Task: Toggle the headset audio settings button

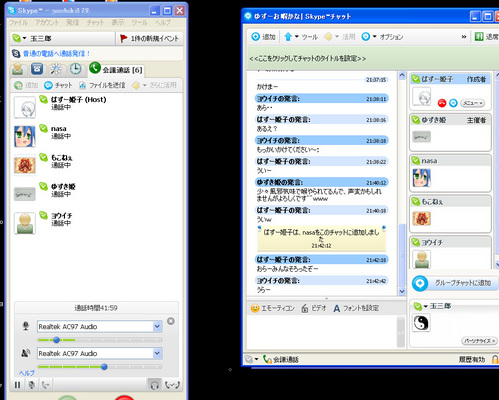Action: [x=154, y=385]
